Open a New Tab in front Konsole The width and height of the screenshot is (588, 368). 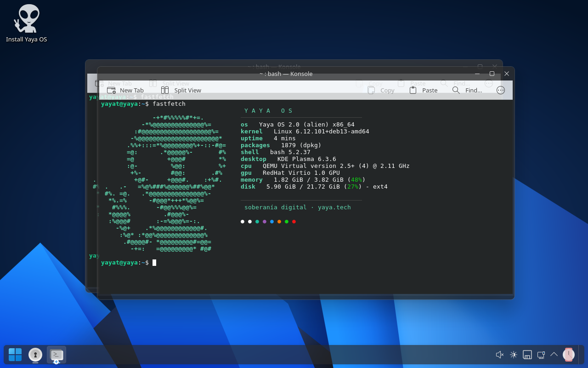(x=125, y=90)
